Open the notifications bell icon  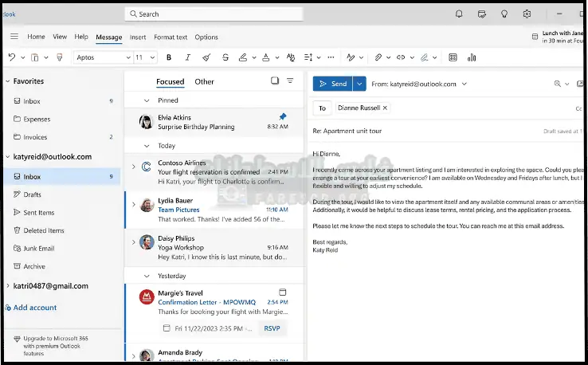(x=459, y=14)
